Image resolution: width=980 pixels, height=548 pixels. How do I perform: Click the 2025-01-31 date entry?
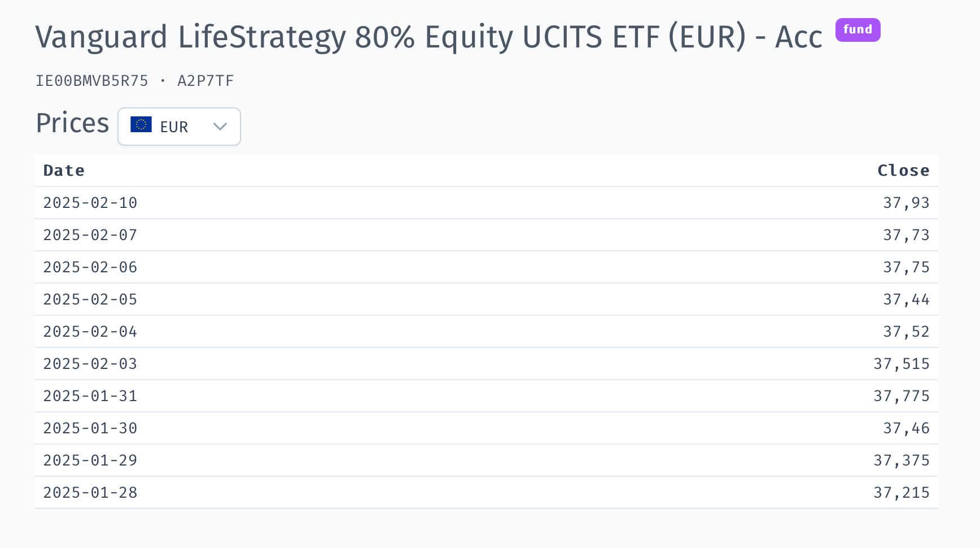tap(90, 396)
